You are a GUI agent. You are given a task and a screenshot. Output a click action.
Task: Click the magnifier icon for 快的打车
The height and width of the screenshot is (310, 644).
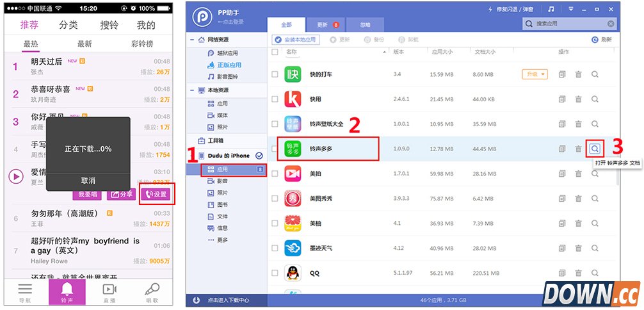coord(595,74)
